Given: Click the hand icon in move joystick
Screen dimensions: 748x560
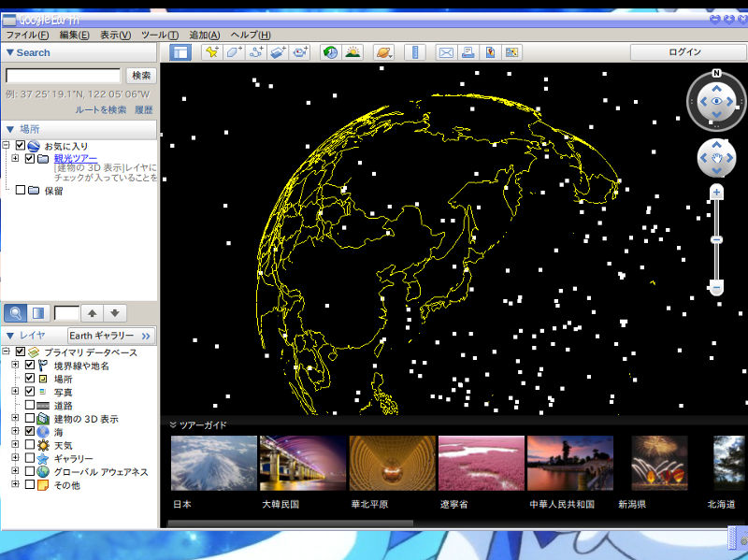Looking at the screenshot, I should [716, 158].
